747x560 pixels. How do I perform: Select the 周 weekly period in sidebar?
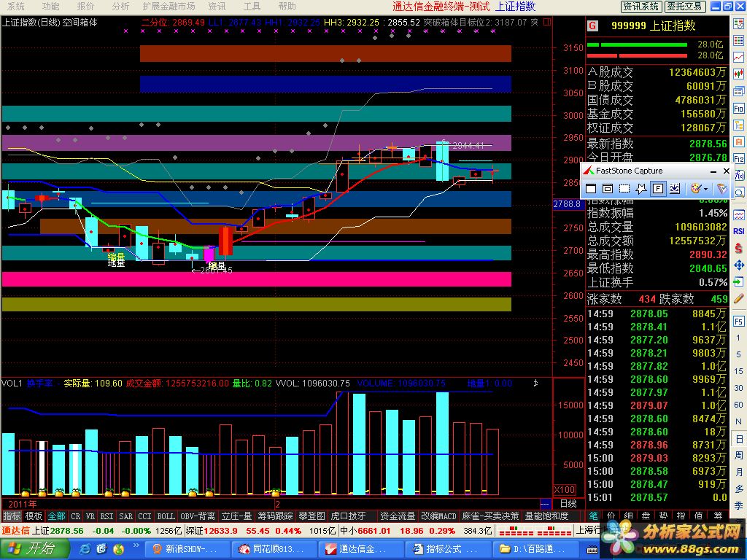click(739, 455)
